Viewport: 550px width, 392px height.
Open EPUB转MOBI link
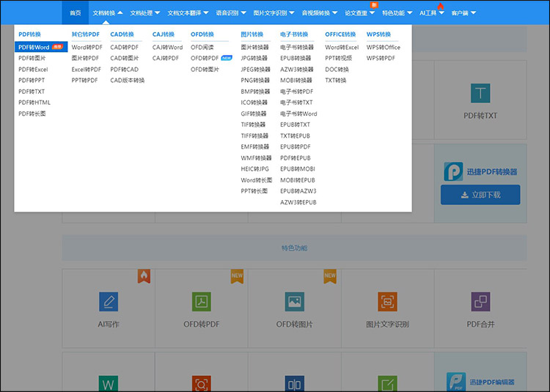coord(298,169)
